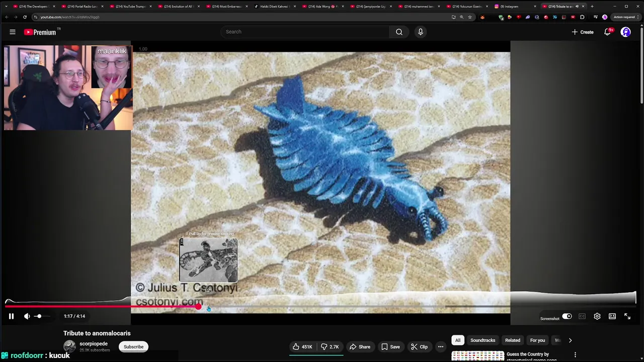Dislike the video (2.7K)
The height and width of the screenshot is (362, 644).
[330, 346]
